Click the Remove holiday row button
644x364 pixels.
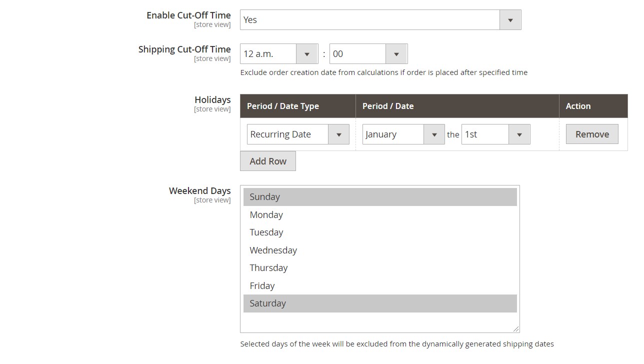click(x=592, y=134)
